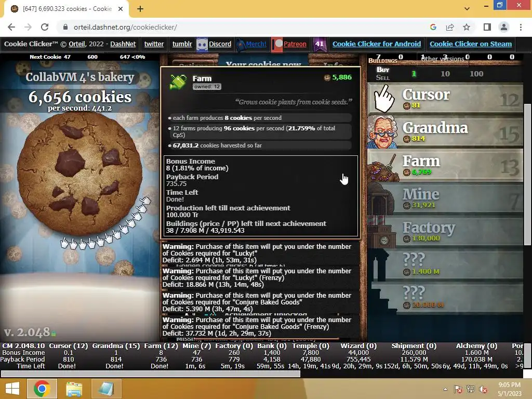Close the Cookie Clicker browser tab
Image resolution: width=532 pixels, height=399 pixels.
[121, 9]
